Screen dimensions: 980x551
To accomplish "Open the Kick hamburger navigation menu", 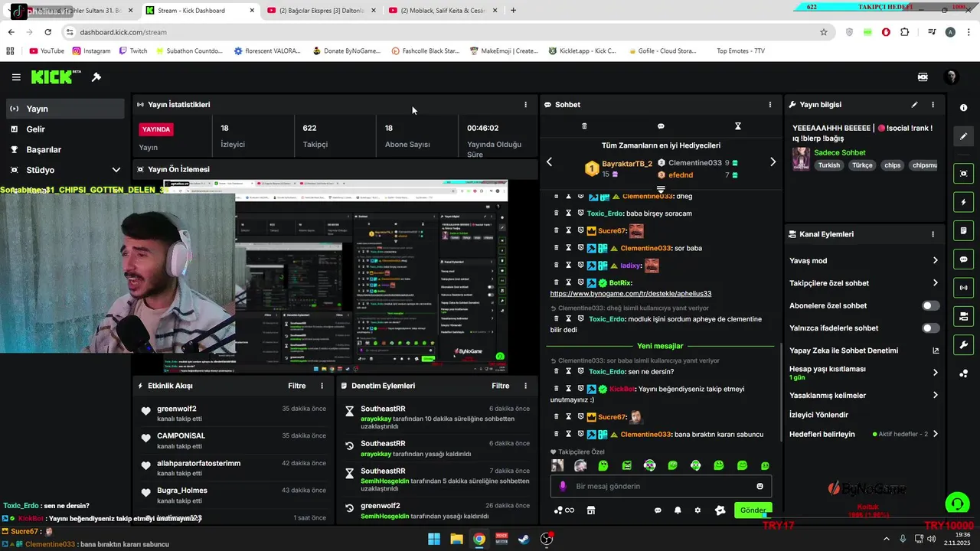I will (16, 77).
